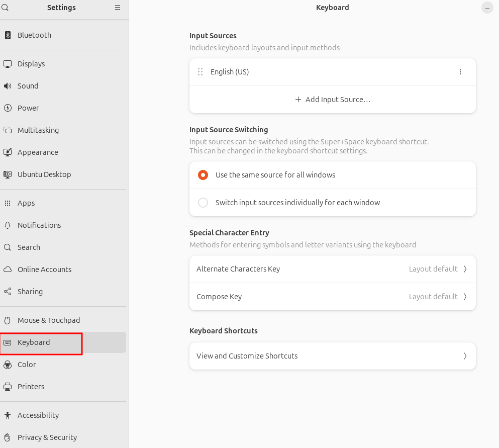Open the Settings hamburger menu
The height and width of the screenshot is (448, 499).
pyautogui.click(x=118, y=8)
